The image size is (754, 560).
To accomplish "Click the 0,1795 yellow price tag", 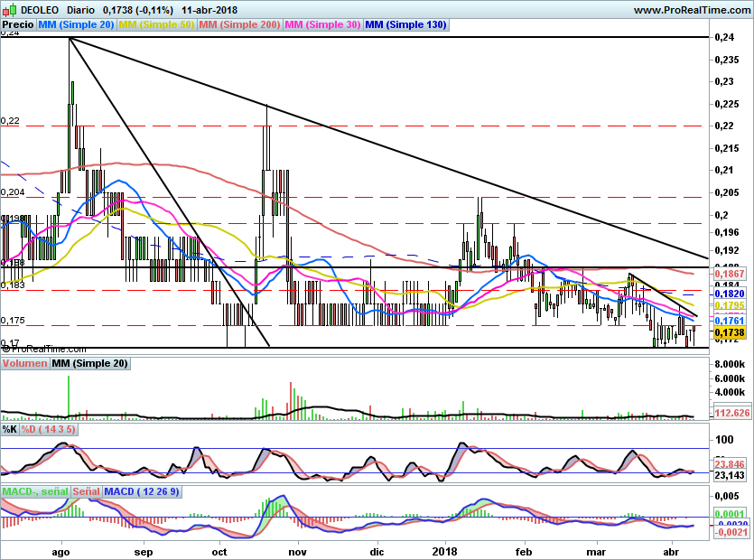I will [x=730, y=305].
